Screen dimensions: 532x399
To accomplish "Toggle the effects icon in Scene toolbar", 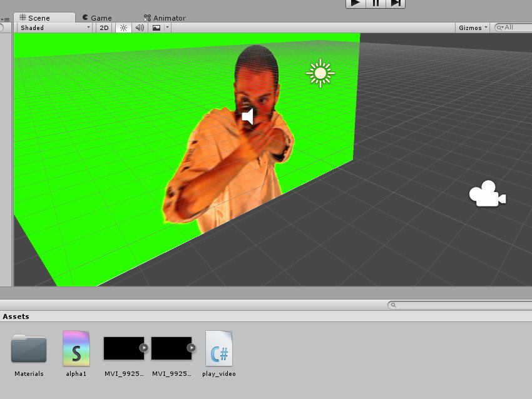I will [x=156, y=27].
